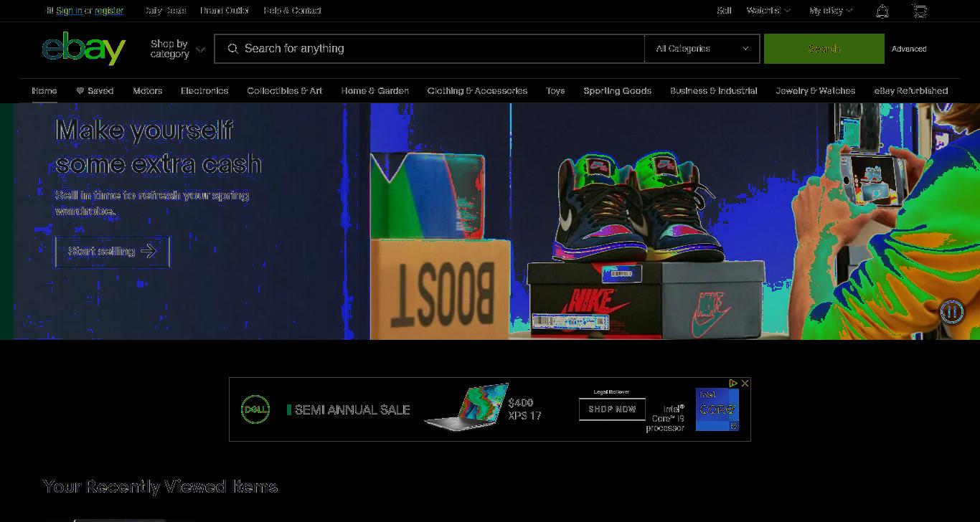Screen dimensions: 980x522
Task: Click the Dell logo in the ad
Action: (255, 409)
